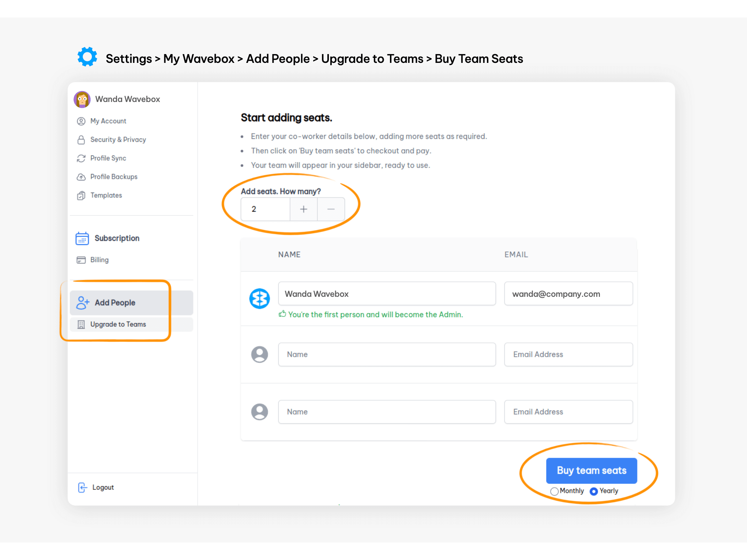747x560 pixels.
Task: Click 'Then click on Buy team seats' instruction
Action: coord(341,151)
